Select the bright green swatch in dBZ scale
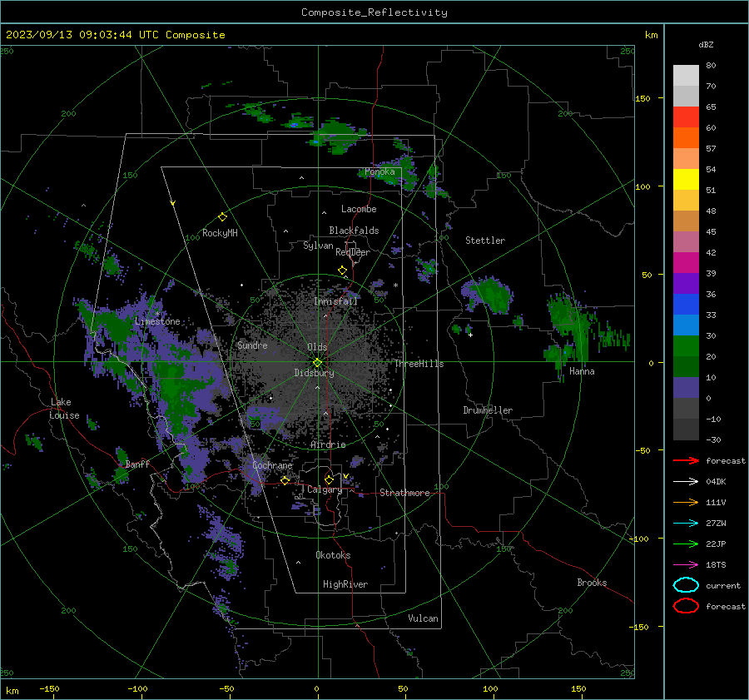 [x=686, y=346]
